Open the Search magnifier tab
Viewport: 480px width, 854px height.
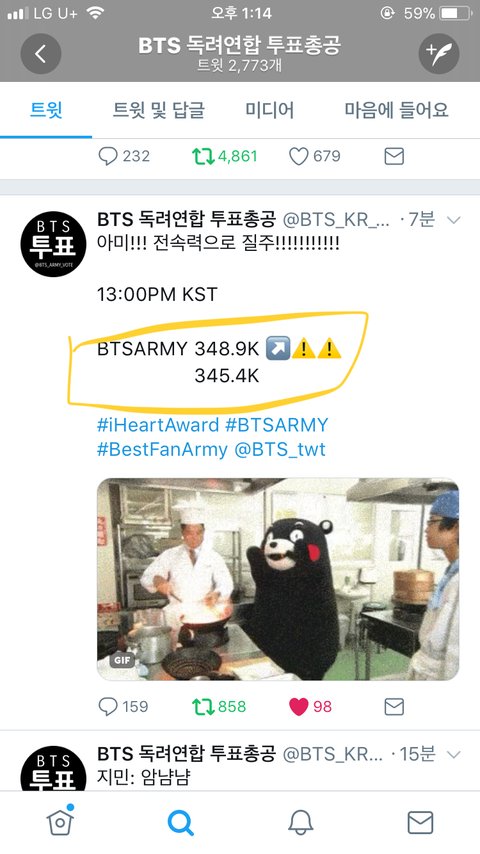(180, 822)
